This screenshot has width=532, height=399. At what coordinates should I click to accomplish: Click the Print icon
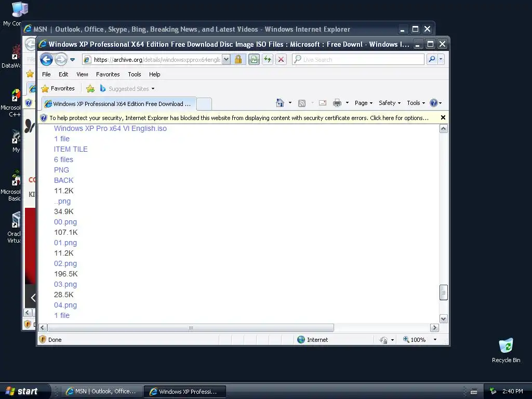[x=337, y=103]
